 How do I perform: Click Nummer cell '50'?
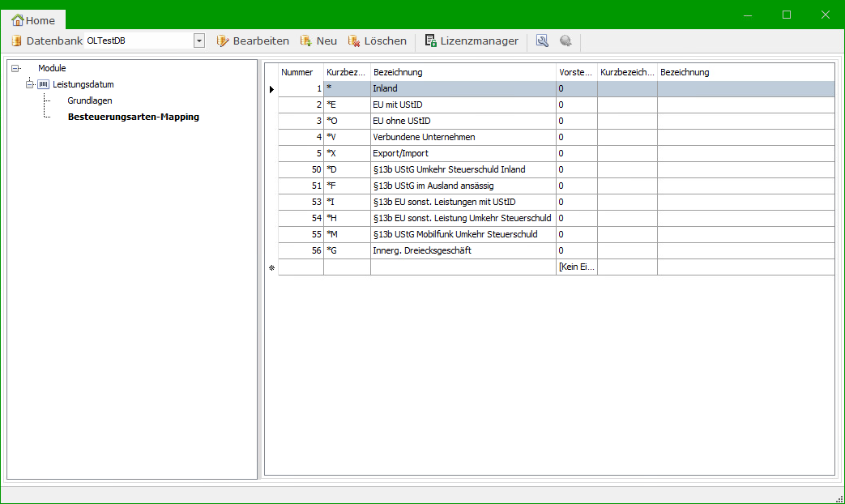(301, 170)
